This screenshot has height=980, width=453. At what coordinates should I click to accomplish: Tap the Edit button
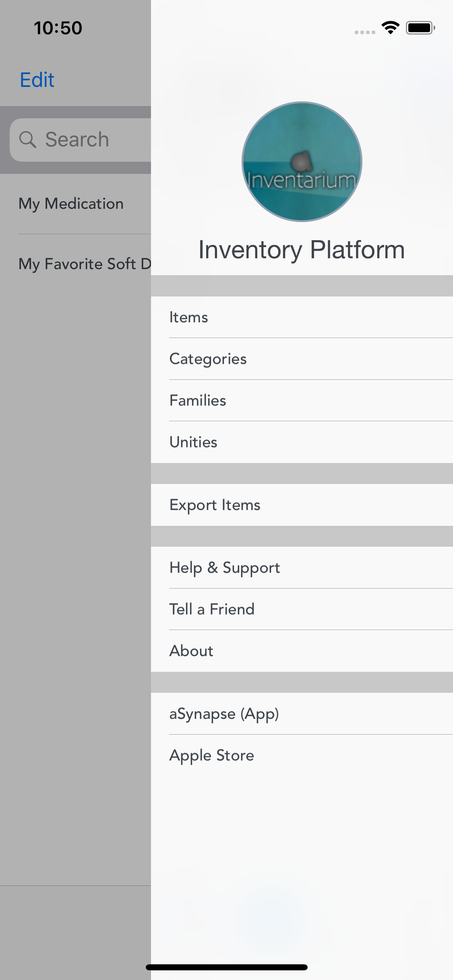coord(37,80)
